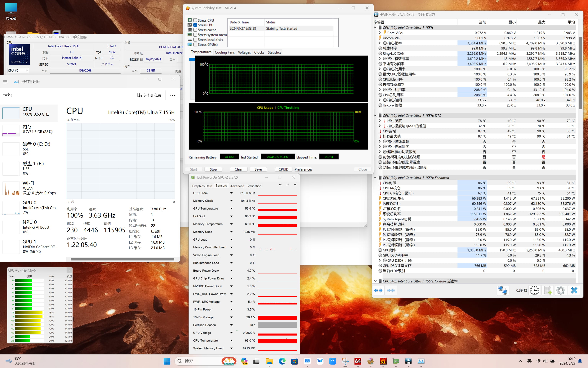The image size is (588, 368).
Task: Switch to GPU-Z Validation tab
Action: pos(254,186)
